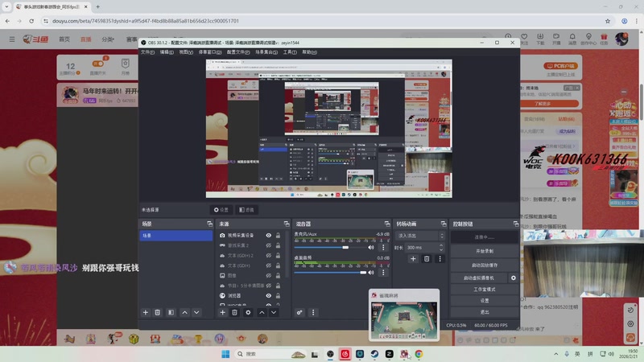Click the 设置 button in Controls panel
The width and height of the screenshot is (644, 362).
pos(485,301)
